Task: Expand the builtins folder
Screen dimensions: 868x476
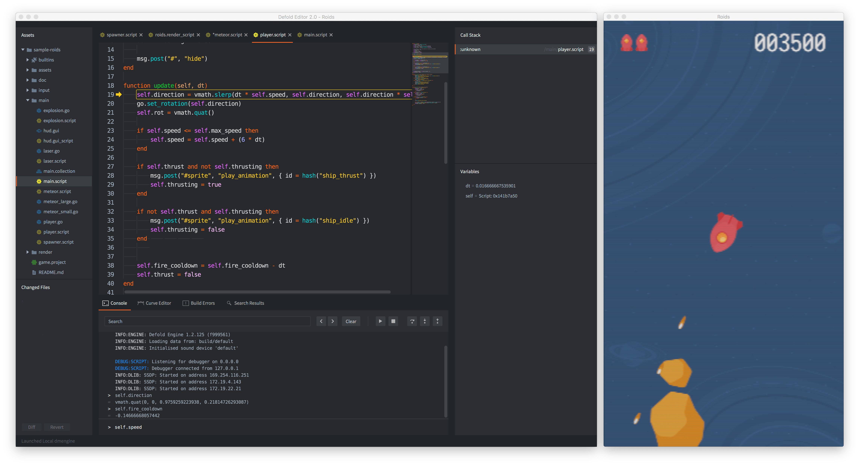Action: tap(28, 60)
